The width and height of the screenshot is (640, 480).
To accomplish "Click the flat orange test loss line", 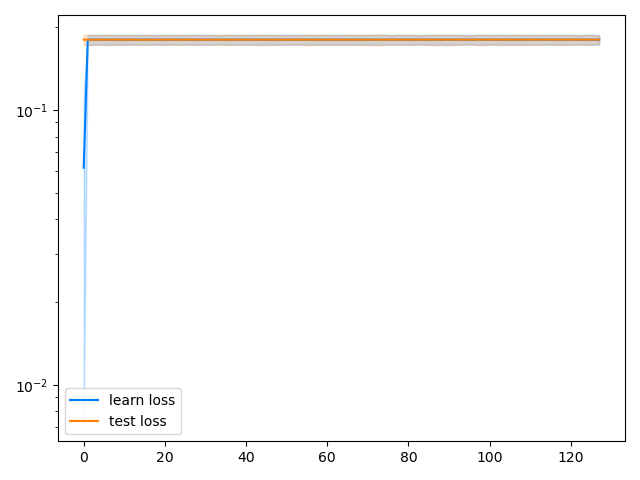I will [x=342, y=40].
